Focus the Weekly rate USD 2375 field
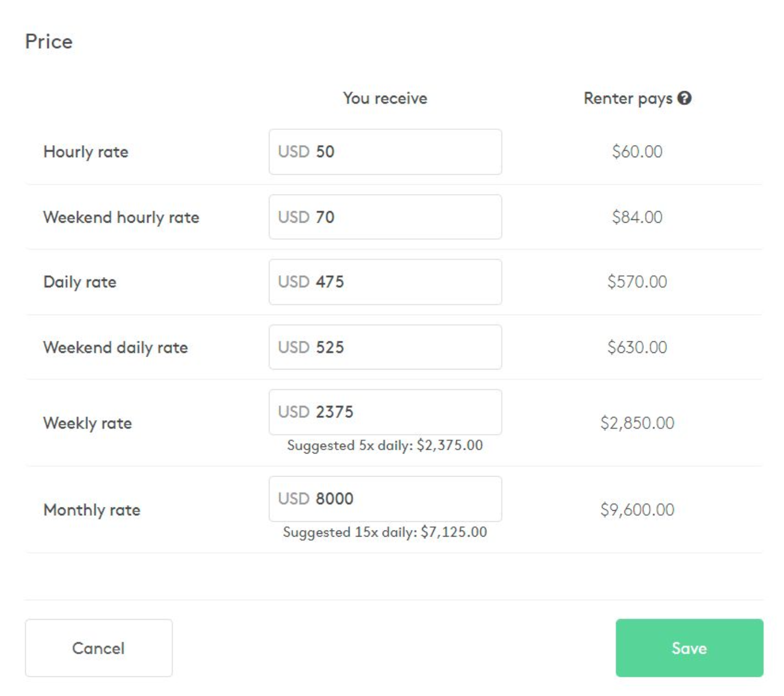The image size is (784, 696). (385, 412)
